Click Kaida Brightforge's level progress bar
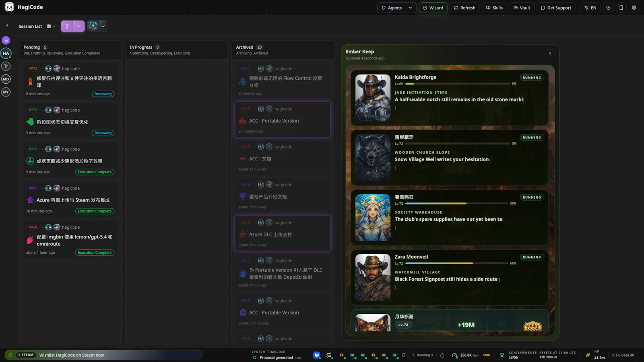The image size is (644, 362). (x=458, y=84)
